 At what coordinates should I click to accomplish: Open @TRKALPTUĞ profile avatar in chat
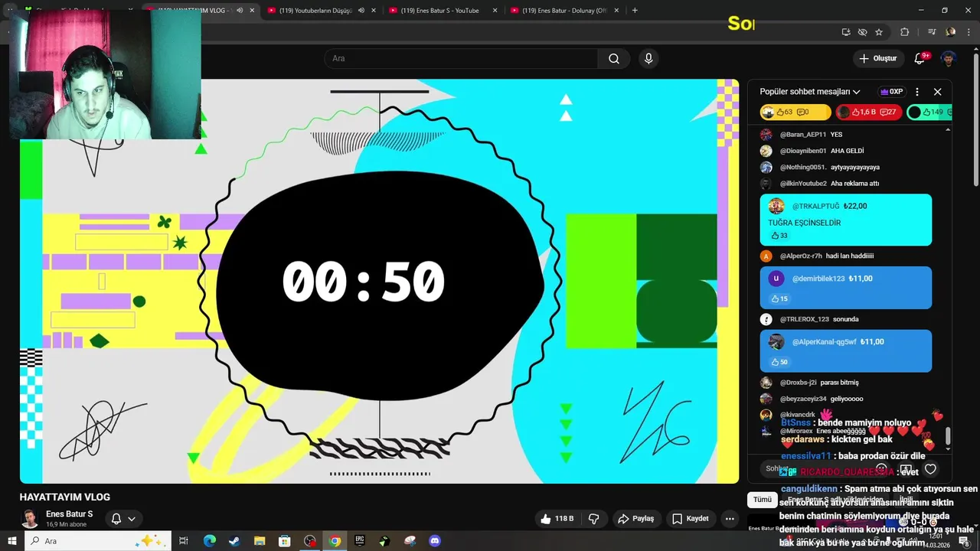click(776, 206)
